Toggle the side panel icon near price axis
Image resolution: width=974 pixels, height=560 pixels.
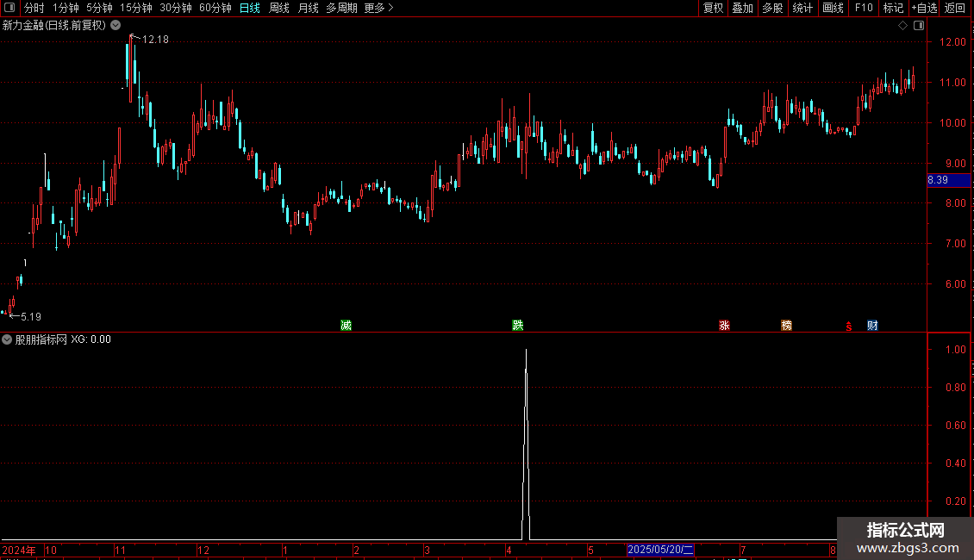[x=919, y=26]
